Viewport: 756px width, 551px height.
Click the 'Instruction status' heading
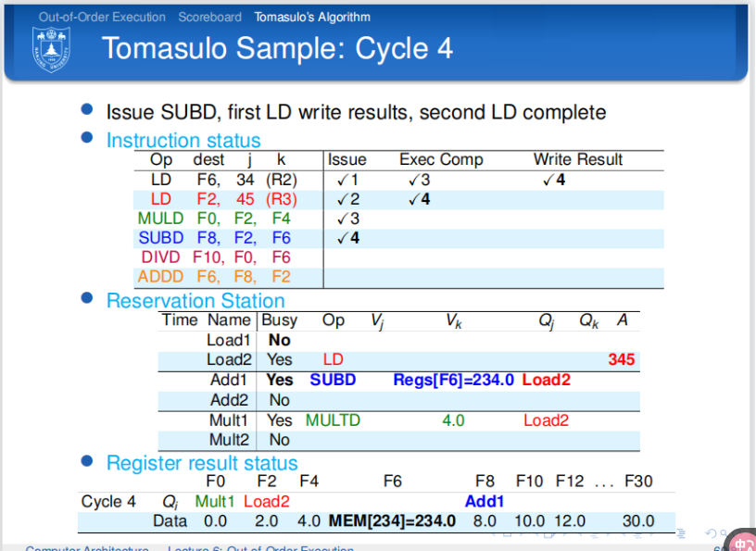pos(183,141)
